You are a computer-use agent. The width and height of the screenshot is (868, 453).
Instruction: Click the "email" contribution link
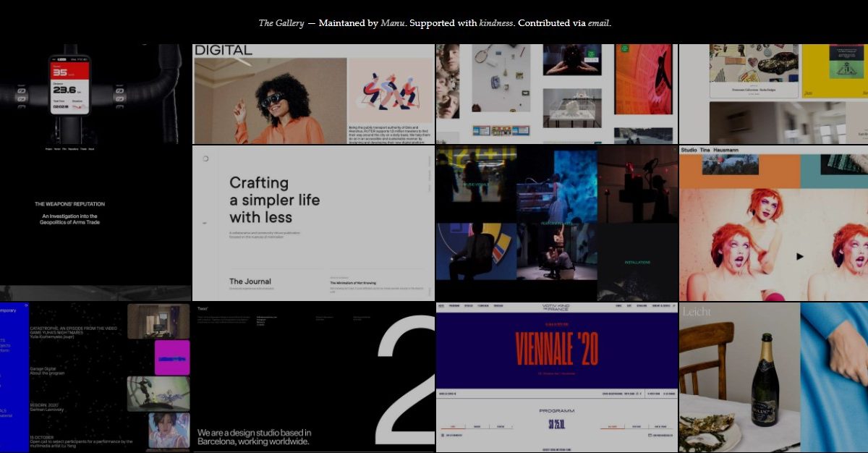tap(598, 22)
